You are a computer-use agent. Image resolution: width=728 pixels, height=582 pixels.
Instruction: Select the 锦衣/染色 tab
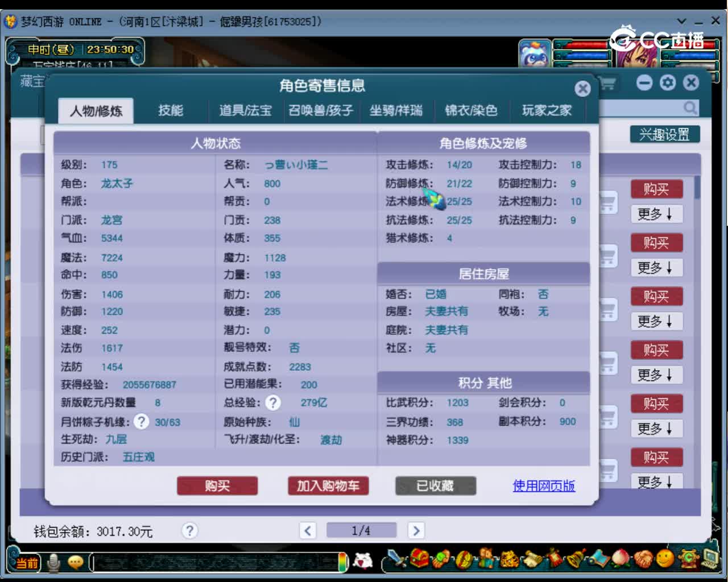(471, 110)
